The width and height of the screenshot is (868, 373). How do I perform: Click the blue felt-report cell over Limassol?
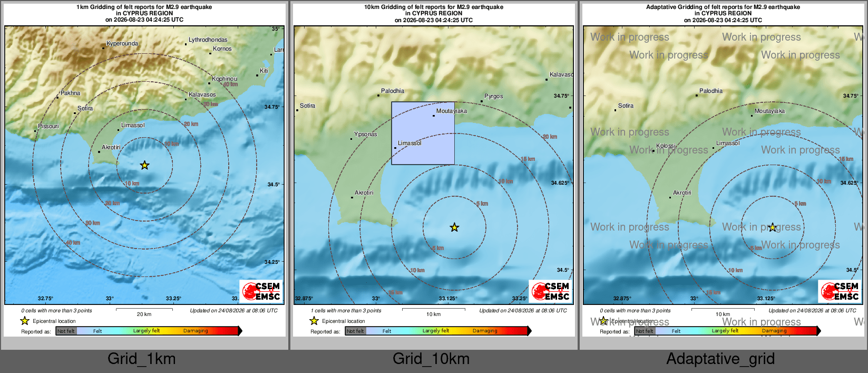click(423, 133)
